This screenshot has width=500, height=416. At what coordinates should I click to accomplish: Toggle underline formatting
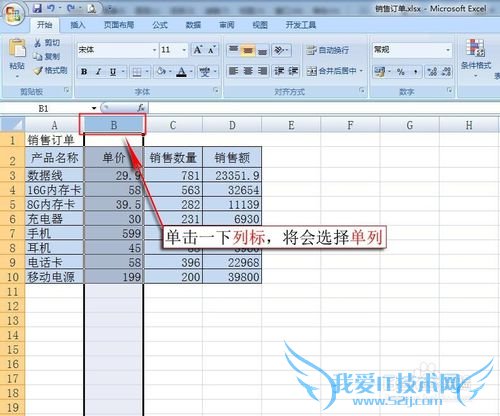click(x=113, y=71)
